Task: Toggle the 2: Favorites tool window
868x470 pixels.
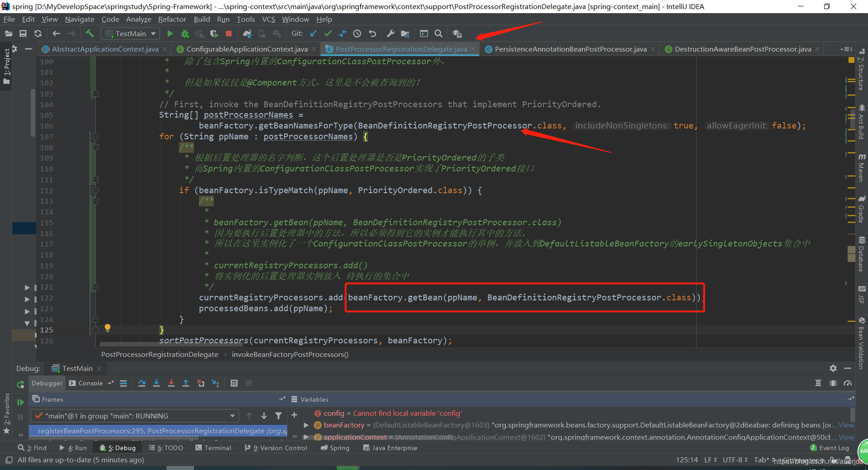Action: coord(6,413)
